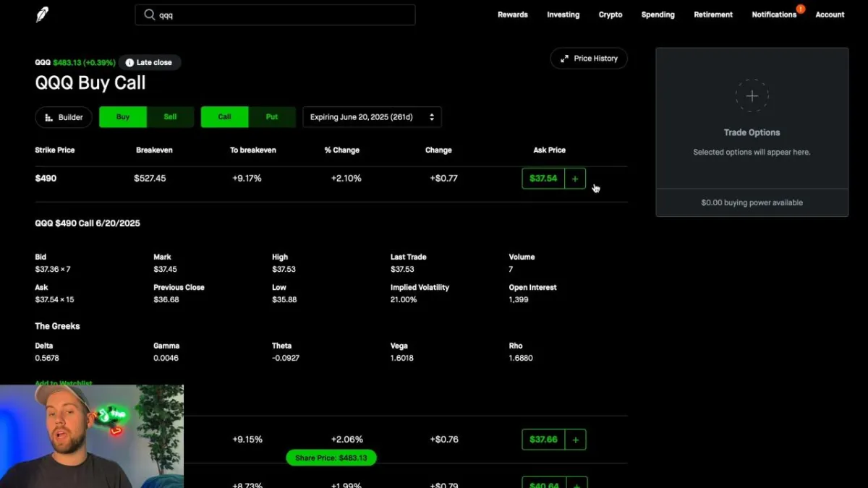Click the +2.06% change value
The width and height of the screenshot is (868, 488).
(347, 440)
